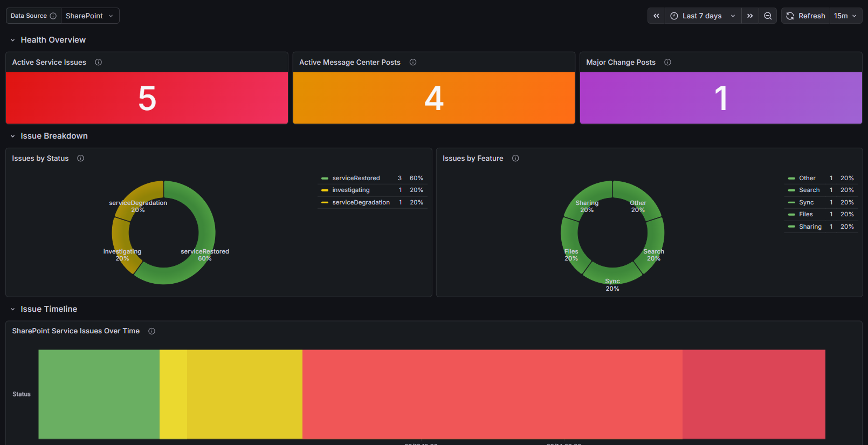Toggle investigating series in the legend
Viewport: 868px width, 445px height.
pyautogui.click(x=351, y=190)
